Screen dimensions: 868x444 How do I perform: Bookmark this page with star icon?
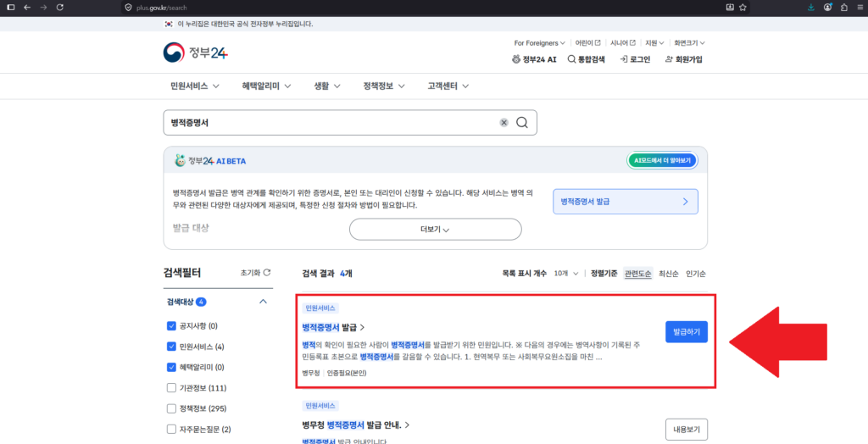pos(743,7)
